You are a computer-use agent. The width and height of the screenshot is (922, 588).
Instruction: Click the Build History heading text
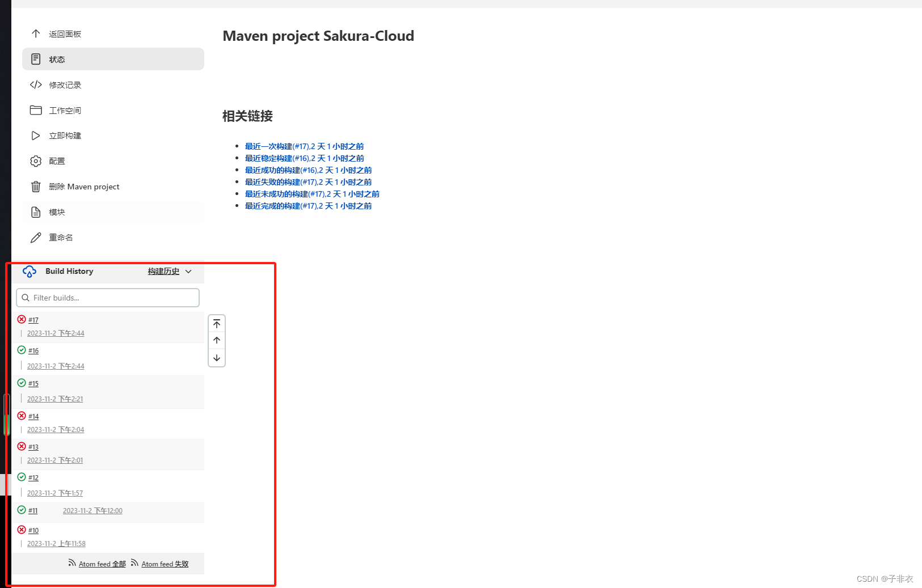[x=69, y=272]
